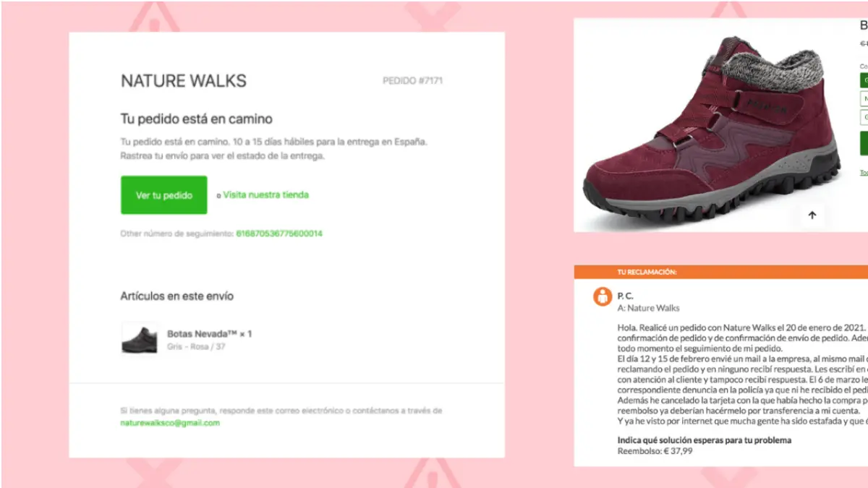
Task: Click the PEDIDO #7171 order number
Action: [x=412, y=81]
